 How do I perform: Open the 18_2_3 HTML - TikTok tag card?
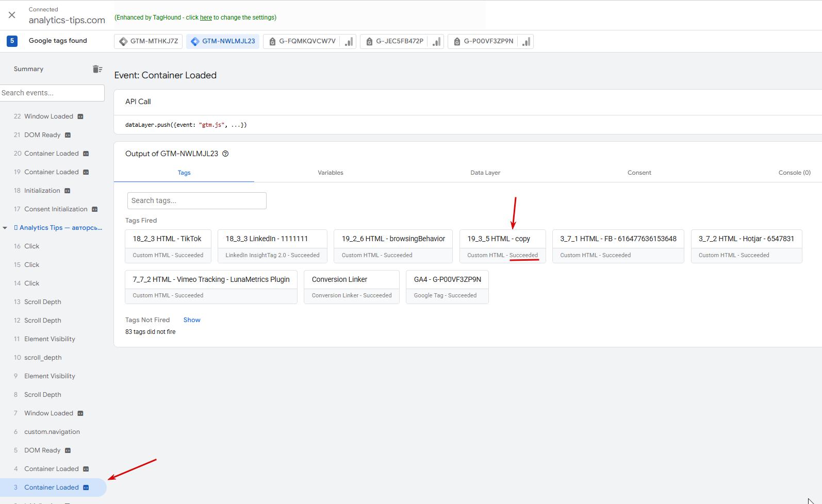[168, 246]
